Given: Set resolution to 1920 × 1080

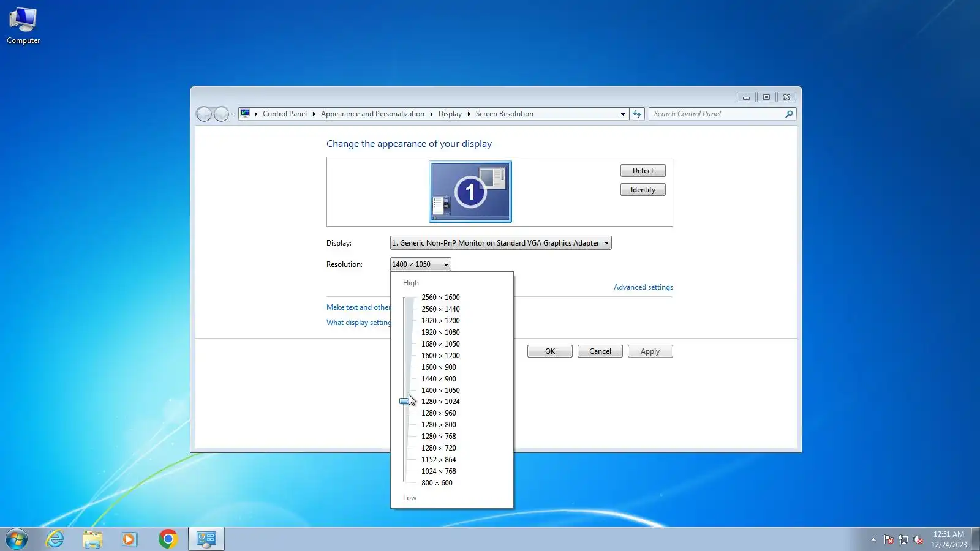Looking at the screenshot, I should coord(440,332).
